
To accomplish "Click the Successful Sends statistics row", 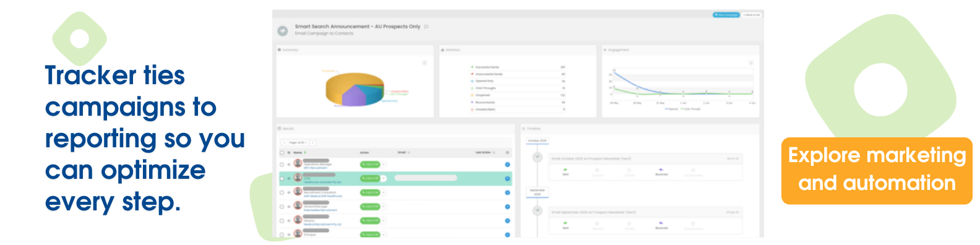I will pos(518,67).
